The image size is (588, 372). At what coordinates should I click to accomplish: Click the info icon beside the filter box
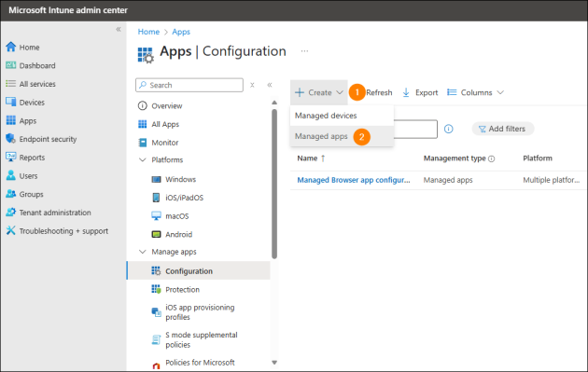449,129
